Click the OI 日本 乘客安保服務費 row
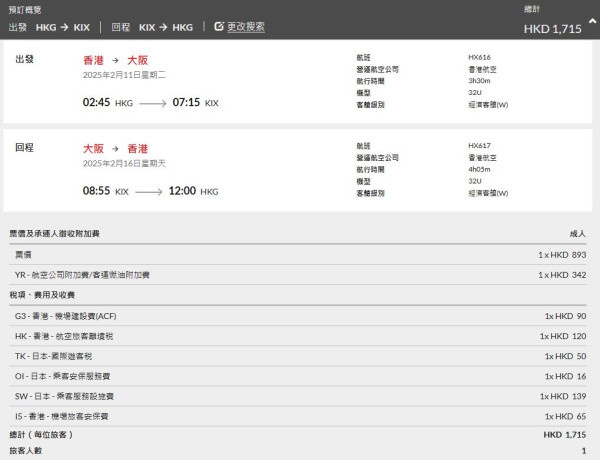The width and height of the screenshot is (600, 460). click(x=297, y=376)
